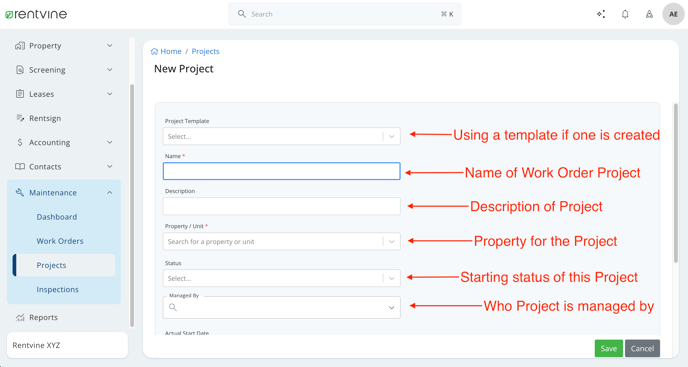The height and width of the screenshot is (367, 688).
Task: Expand the Managed By dropdown arrow
Action: pos(391,308)
